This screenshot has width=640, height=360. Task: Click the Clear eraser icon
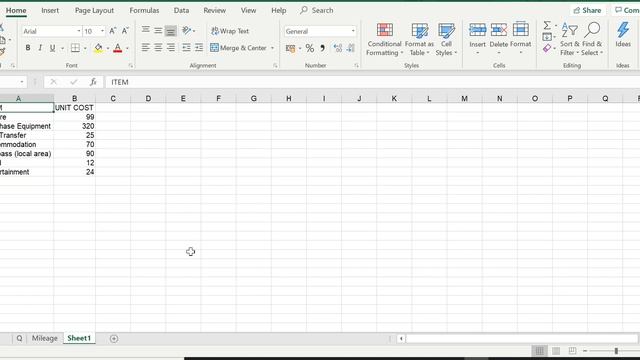coord(547,48)
